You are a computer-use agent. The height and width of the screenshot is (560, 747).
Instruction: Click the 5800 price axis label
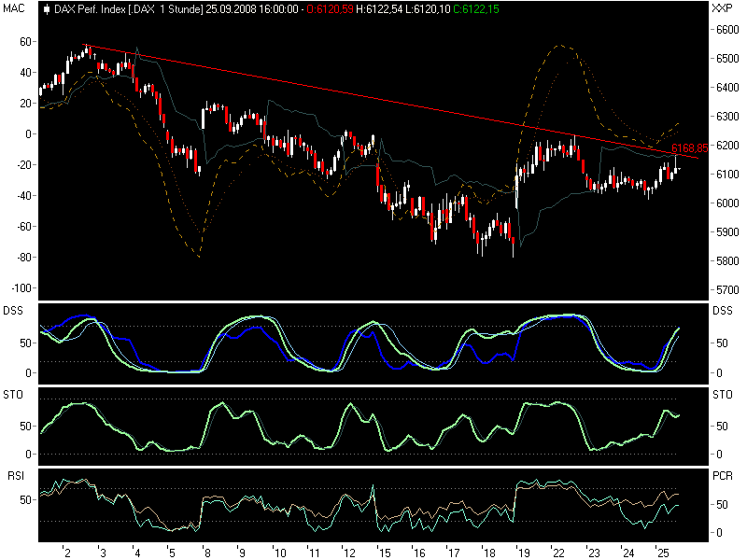click(727, 261)
